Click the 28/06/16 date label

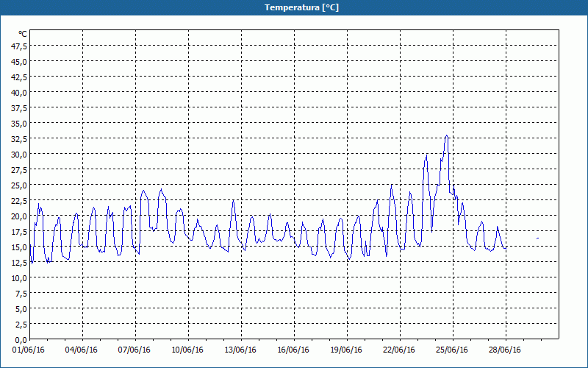click(505, 350)
